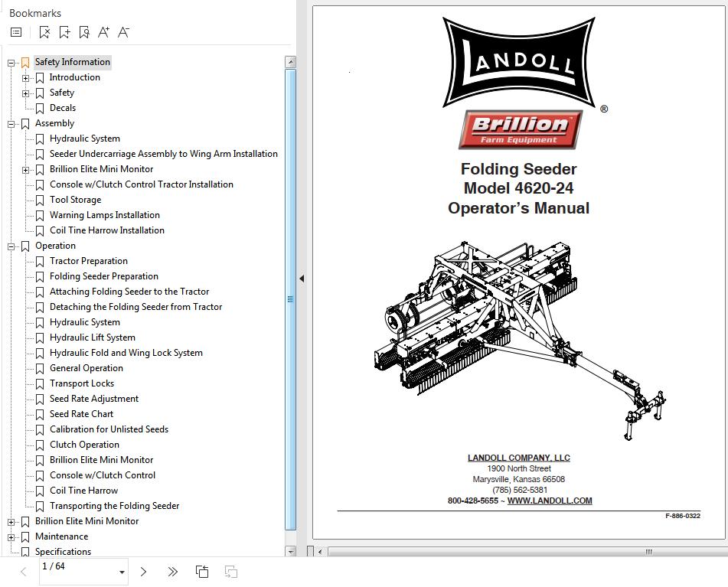
Task: Open Console w/Clutch Control Tractor Installation bookmark
Action: click(142, 184)
